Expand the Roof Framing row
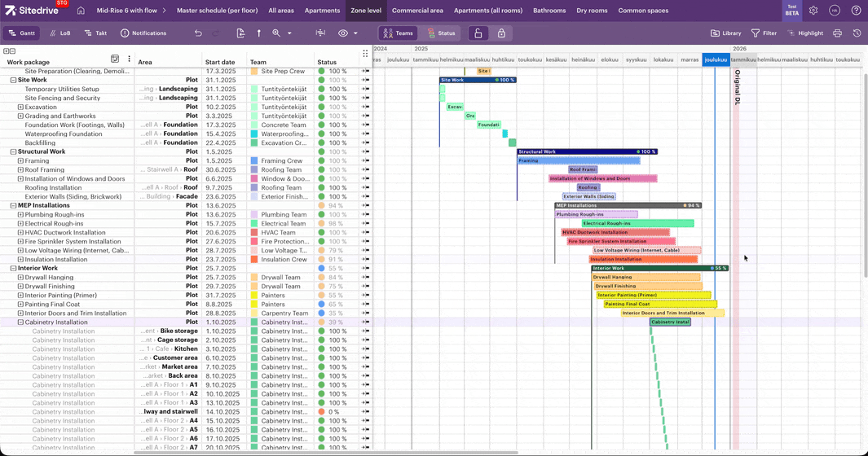The width and height of the screenshot is (868, 456). pos(21,170)
